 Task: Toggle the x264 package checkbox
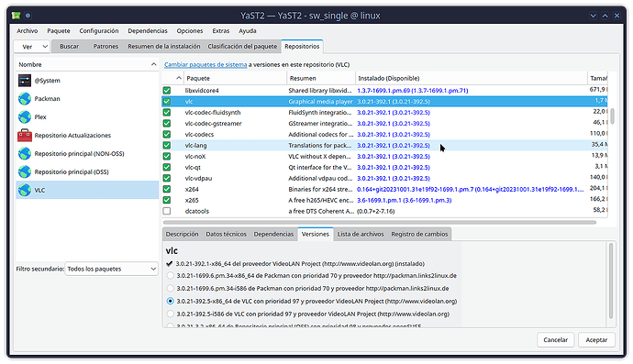(x=167, y=189)
